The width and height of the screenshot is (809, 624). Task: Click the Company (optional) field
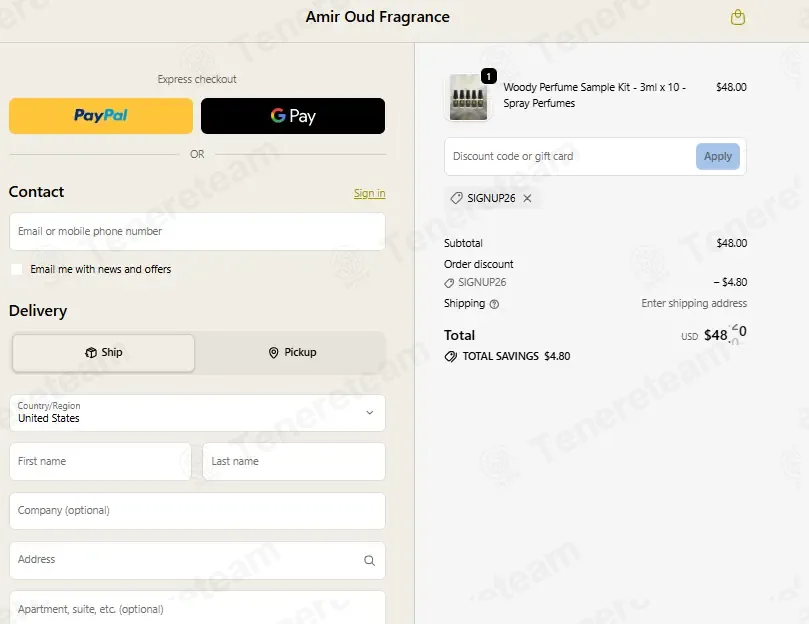[197, 511]
